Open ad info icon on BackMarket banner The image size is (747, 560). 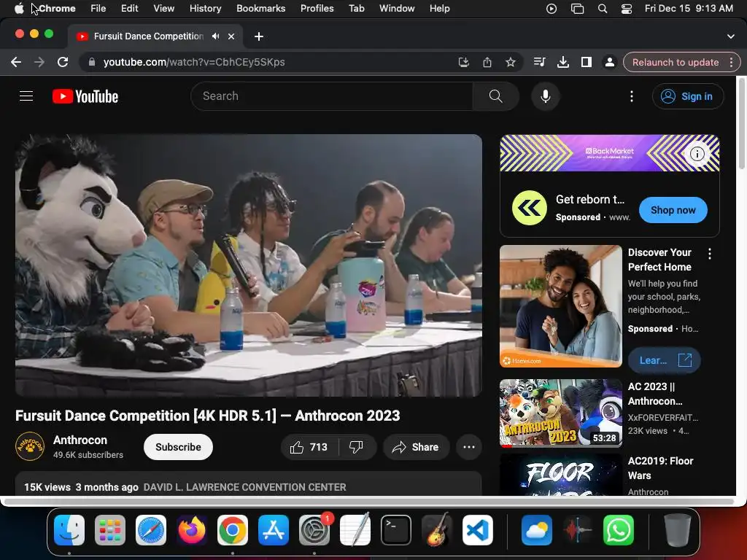(697, 154)
